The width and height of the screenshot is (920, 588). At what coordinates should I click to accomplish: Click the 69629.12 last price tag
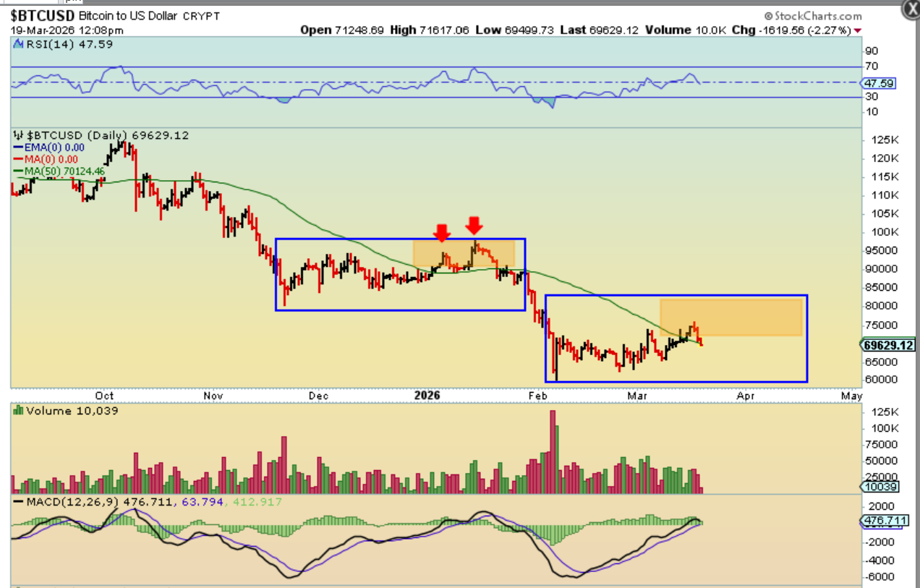[x=889, y=346]
